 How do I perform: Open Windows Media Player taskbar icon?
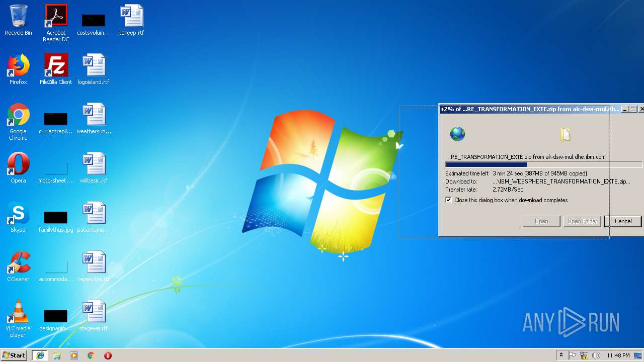click(x=74, y=355)
